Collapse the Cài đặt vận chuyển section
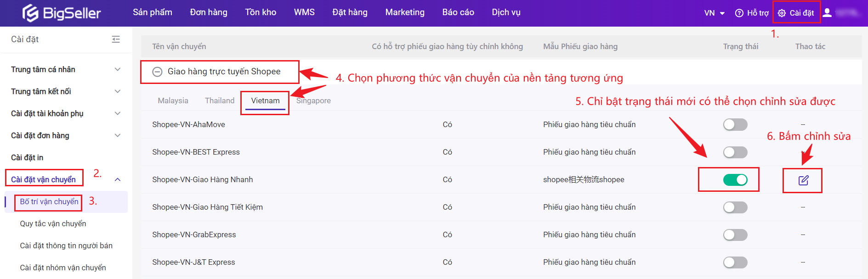Image resolution: width=868 pixels, height=279 pixels. coord(117,179)
